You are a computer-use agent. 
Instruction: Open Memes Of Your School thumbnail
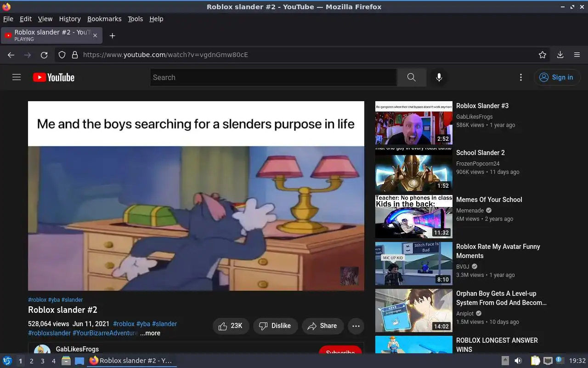tap(414, 217)
